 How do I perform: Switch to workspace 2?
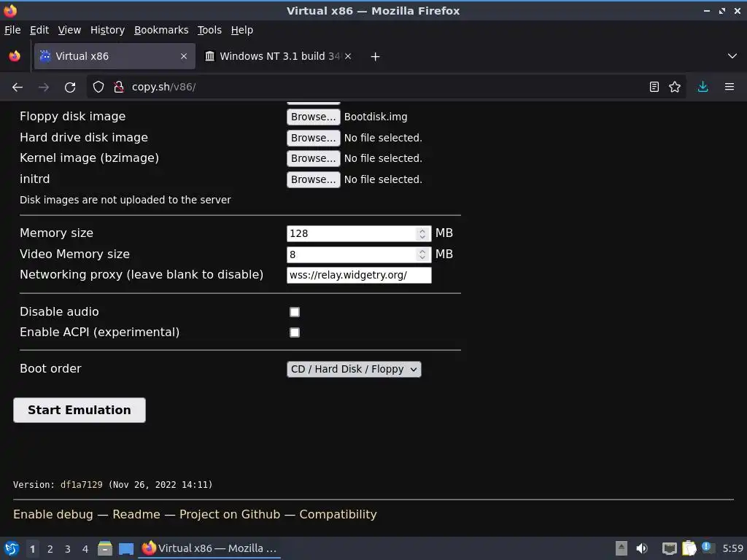[50, 549]
